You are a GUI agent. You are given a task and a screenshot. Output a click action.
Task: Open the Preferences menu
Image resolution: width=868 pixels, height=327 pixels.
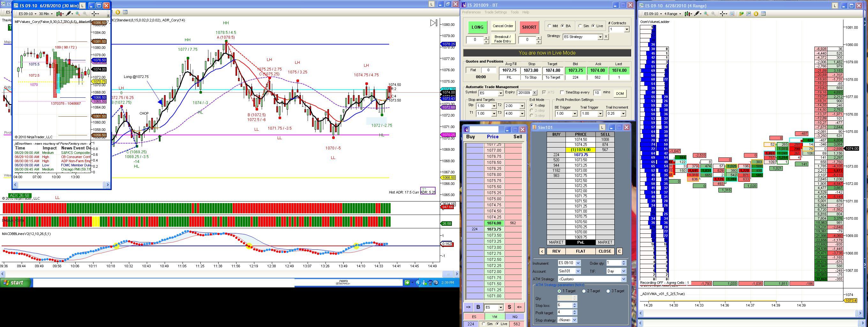(x=471, y=12)
